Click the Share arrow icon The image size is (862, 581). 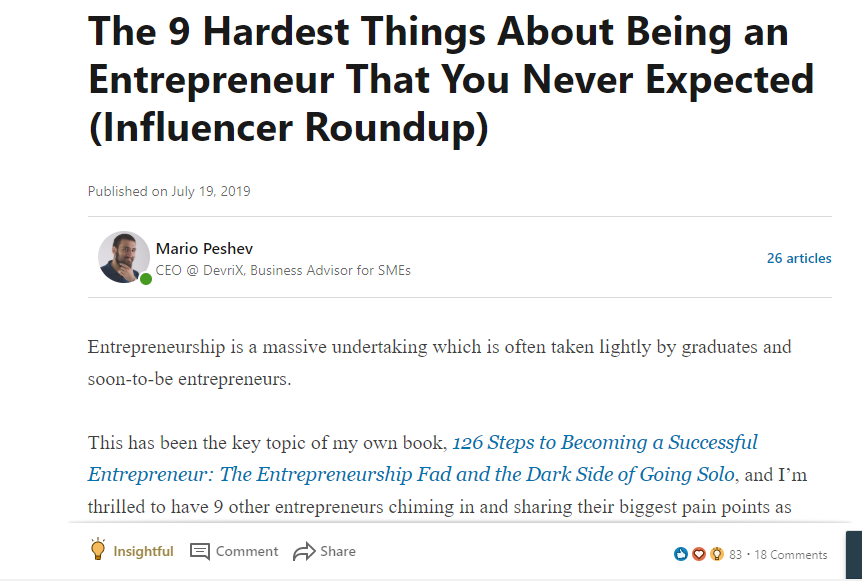[x=304, y=551]
